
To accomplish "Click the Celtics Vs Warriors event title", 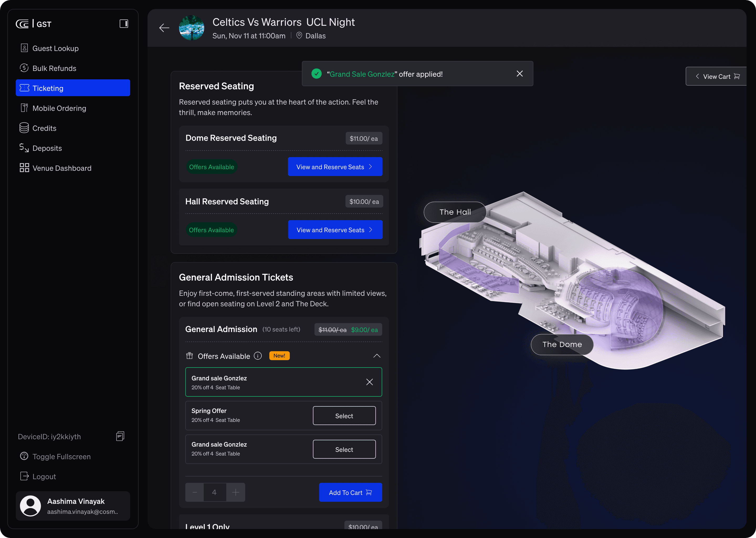I will (283, 22).
